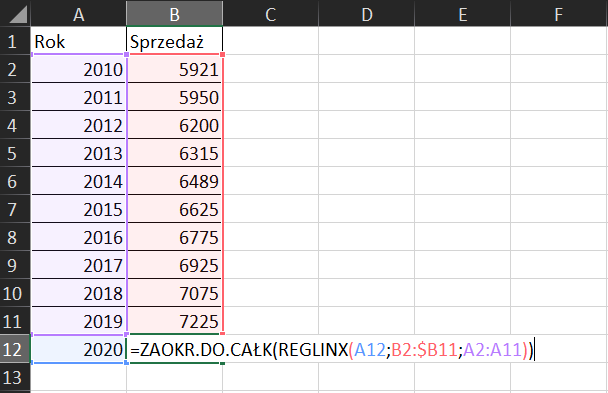The image size is (608, 393).
Task: Click empty cell D5
Action: pos(366,153)
